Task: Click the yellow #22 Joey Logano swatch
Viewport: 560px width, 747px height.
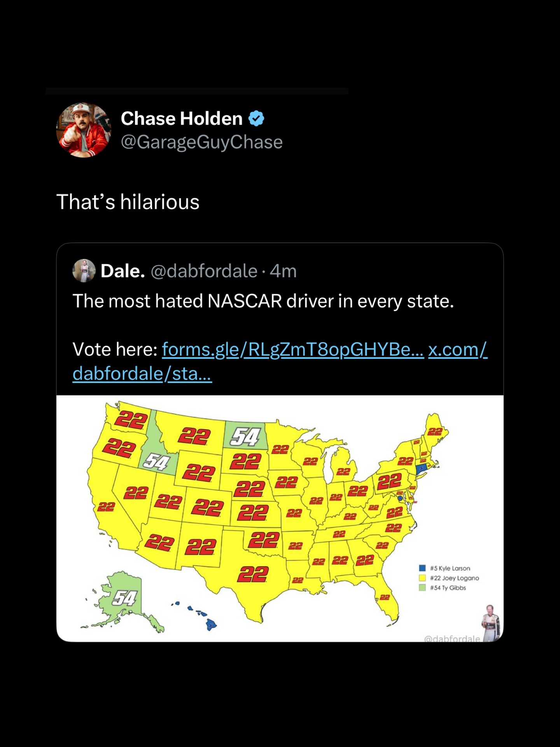Action: 422,578
